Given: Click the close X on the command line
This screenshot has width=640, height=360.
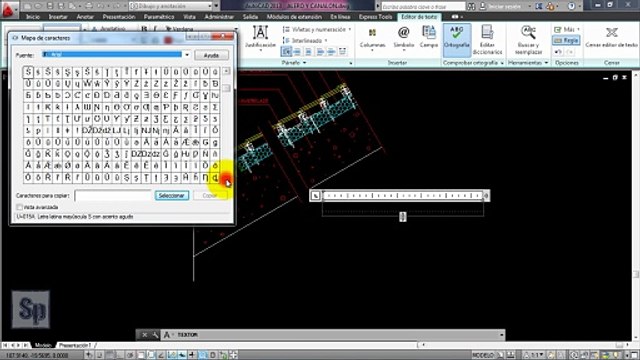Looking at the screenshot, I should coord(144,335).
